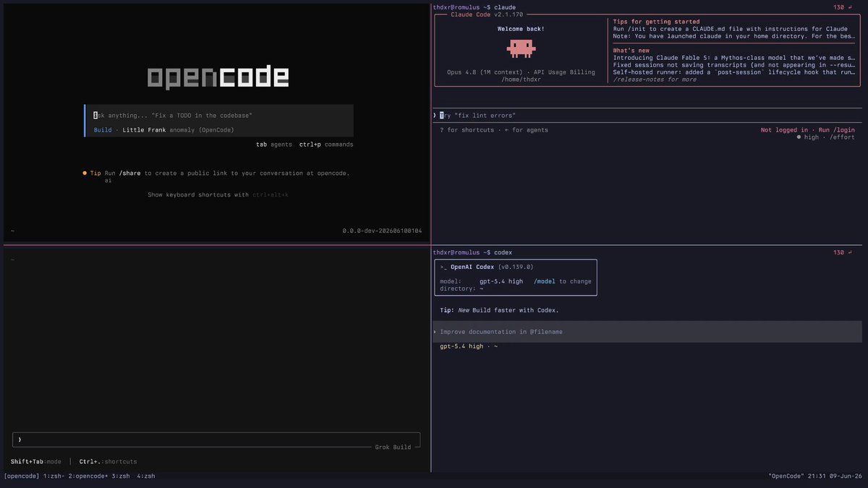Click 'Welcome back!' heading
The width and height of the screenshot is (868, 488).
pos(521,29)
